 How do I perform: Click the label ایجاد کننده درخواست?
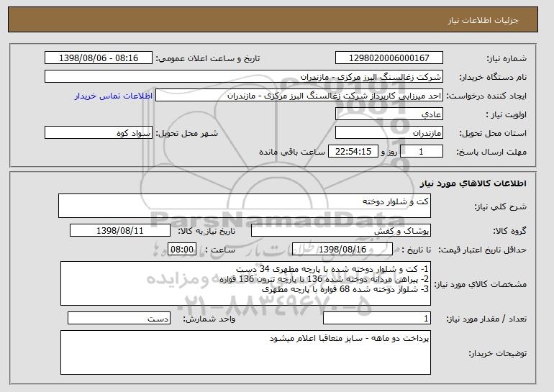click(486, 96)
